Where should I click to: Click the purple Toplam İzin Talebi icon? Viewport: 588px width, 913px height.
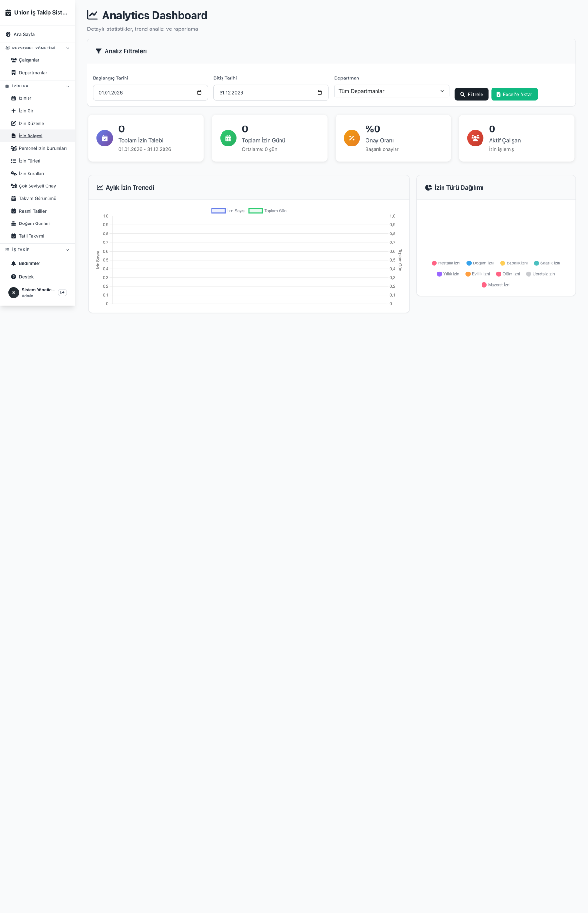pos(105,138)
